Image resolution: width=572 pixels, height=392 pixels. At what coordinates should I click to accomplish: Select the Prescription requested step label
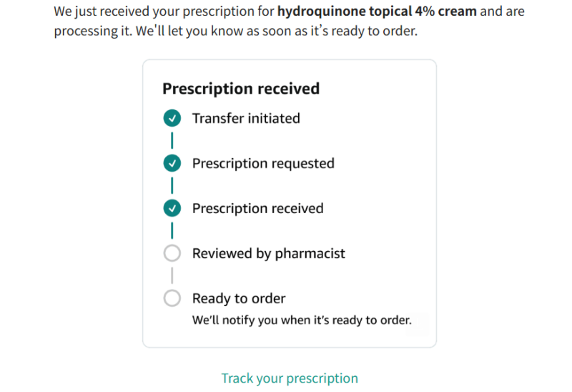pos(263,164)
